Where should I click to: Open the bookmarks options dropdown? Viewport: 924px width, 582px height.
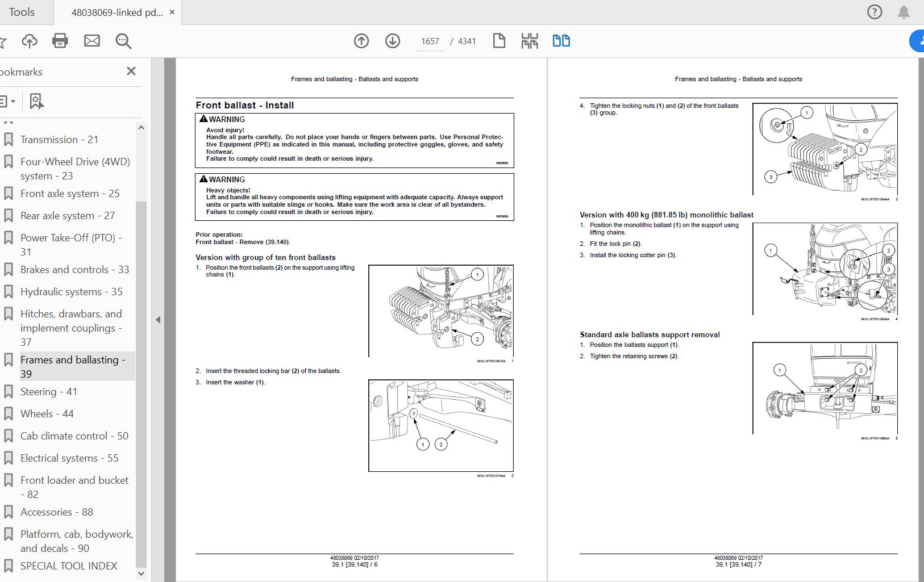pyautogui.click(x=8, y=101)
